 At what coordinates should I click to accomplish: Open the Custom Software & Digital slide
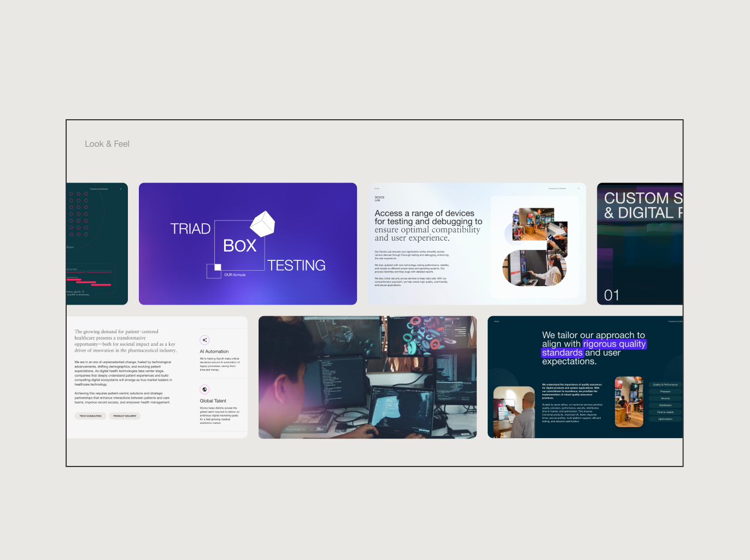[640, 244]
